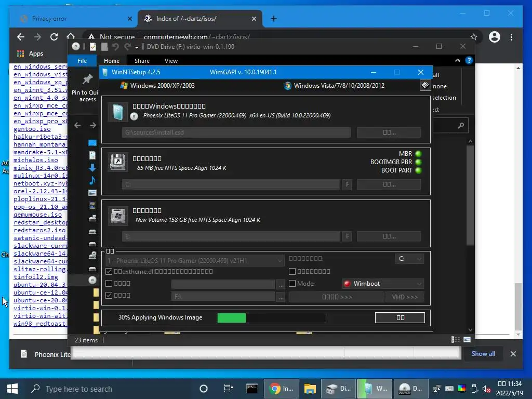The width and height of the screenshot is (532, 399).
Task: Switch Explorer to large icons view
Action: click(x=467, y=340)
